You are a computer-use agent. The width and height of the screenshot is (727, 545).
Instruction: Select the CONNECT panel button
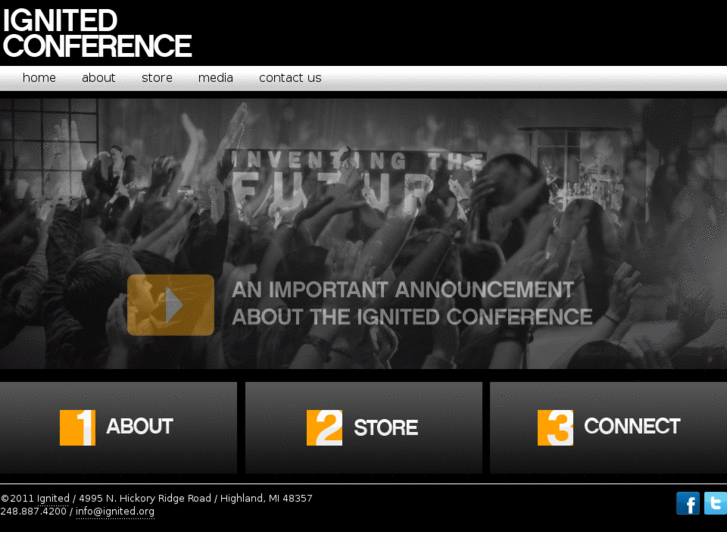[608, 428]
